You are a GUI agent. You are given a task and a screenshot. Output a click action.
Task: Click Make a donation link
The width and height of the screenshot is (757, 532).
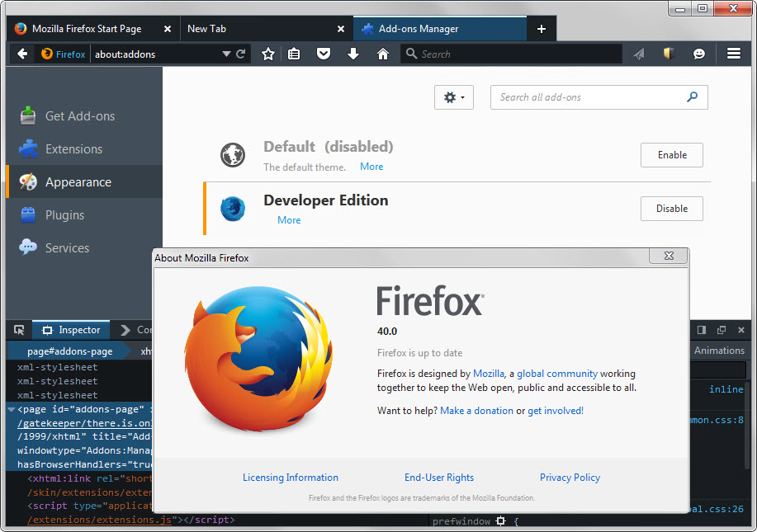coord(476,411)
